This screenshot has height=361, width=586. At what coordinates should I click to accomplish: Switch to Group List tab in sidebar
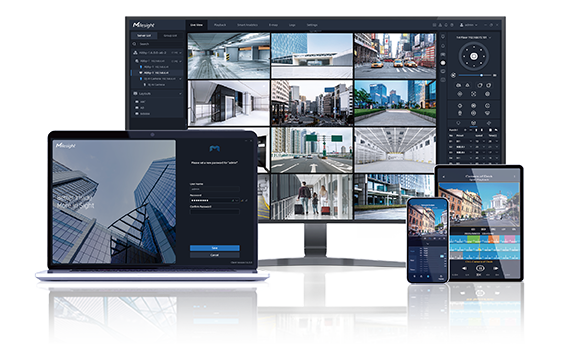pos(170,36)
